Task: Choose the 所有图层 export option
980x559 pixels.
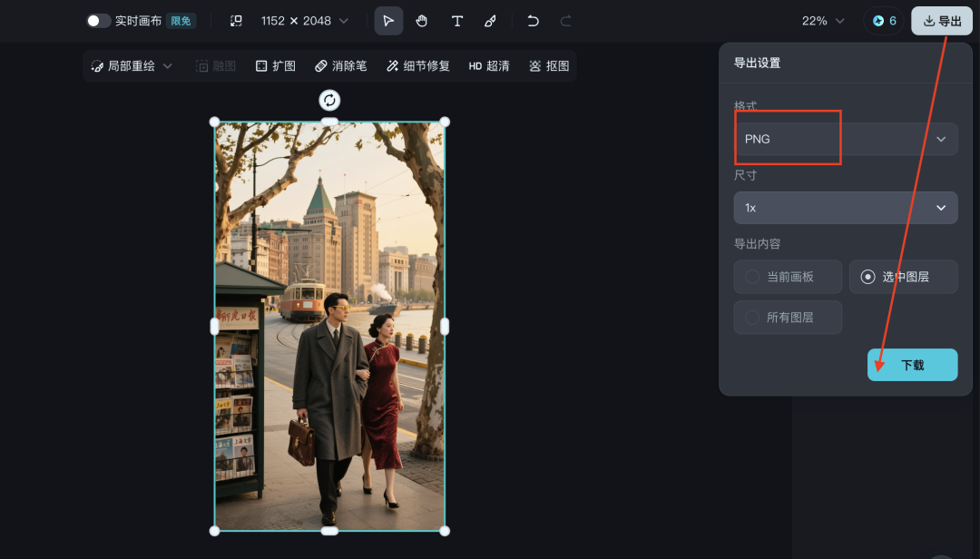Action: click(x=788, y=317)
